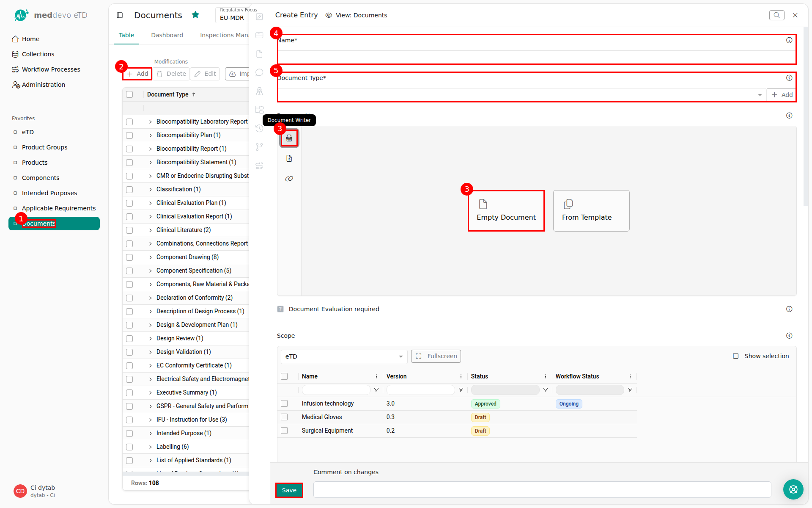Check the Infusion technology row checkbox
812x508 pixels.
tap(284, 403)
